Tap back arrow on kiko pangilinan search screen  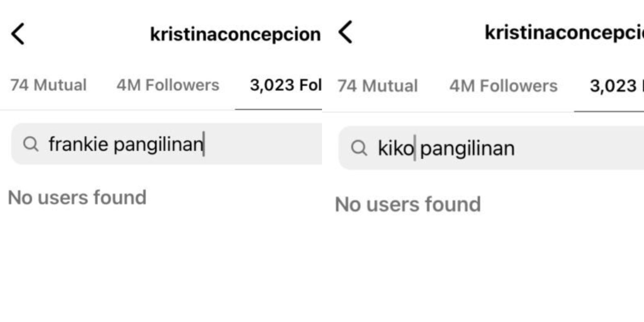[x=346, y=32]
